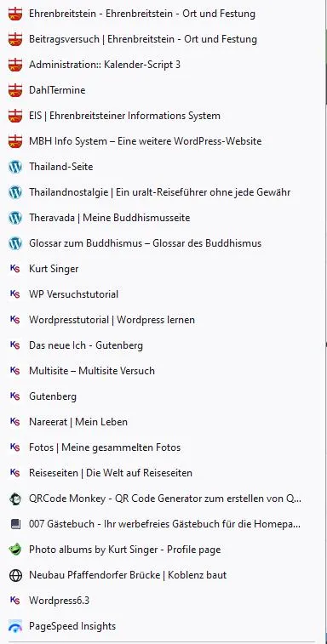Click the coat-of-arms icon beside DahlTermine
The image size is (327, 644).
tap(15, 90)
